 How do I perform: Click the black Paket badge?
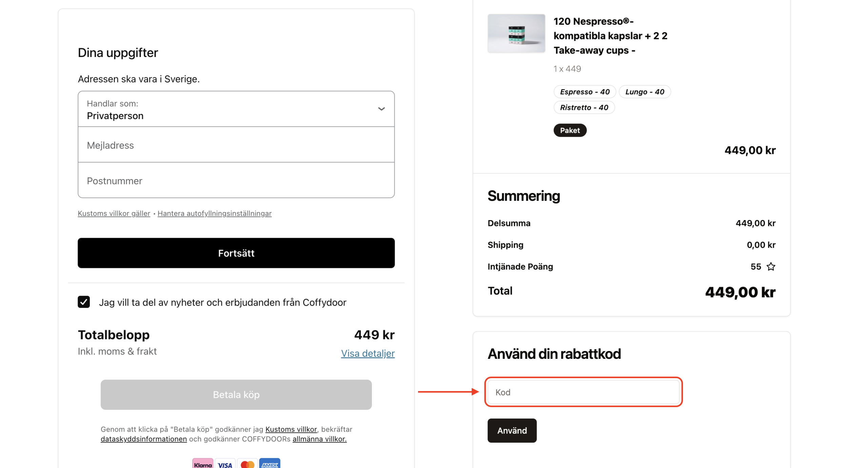tap(570, 130)
